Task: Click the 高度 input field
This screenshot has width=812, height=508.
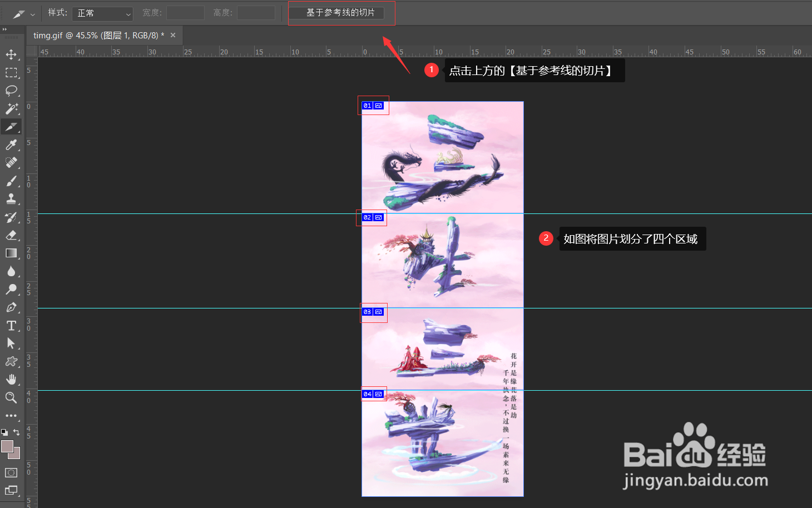Action: point(256,13)
